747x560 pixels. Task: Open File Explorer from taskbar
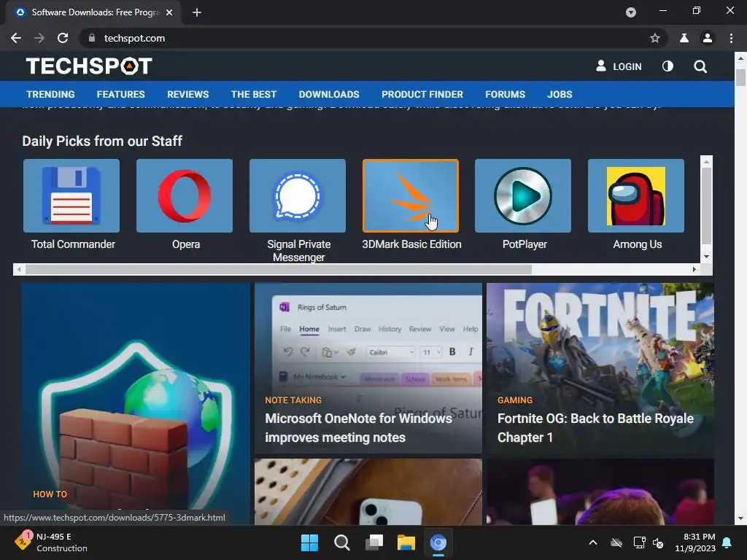406,542
